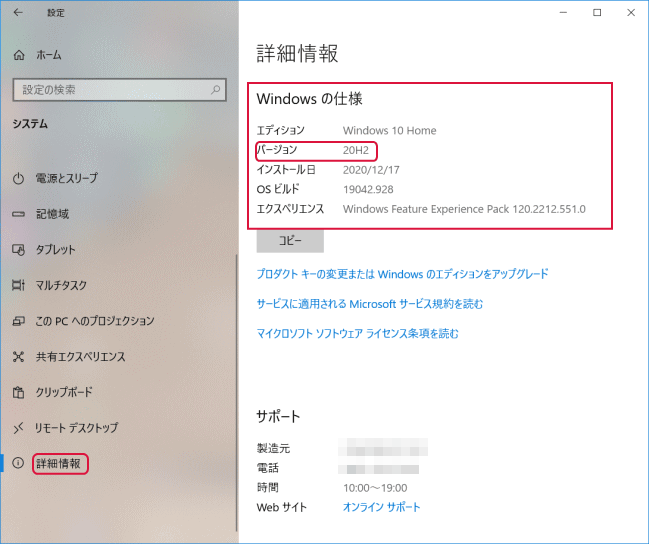Click the リモート デスクトップ icon

tap(18, 428)
